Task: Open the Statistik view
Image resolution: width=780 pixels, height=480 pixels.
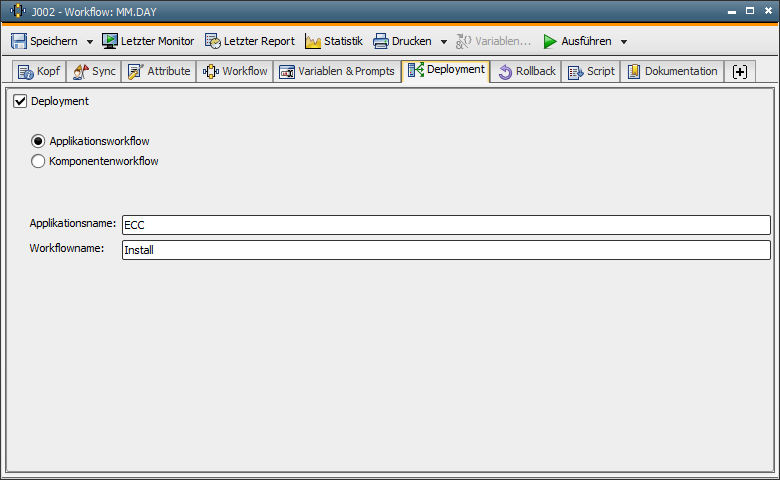Action: 334,41
